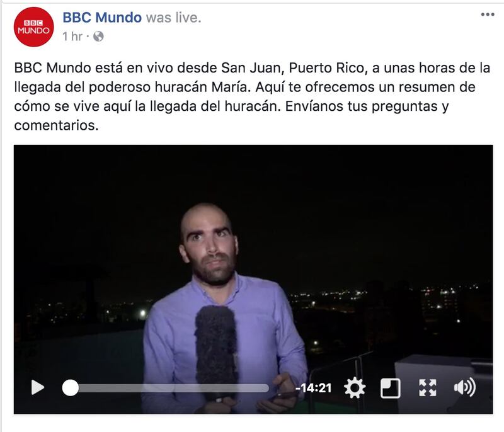Open video quality settings gear
The image size is (504, 432).
click(x=355, y=388)
